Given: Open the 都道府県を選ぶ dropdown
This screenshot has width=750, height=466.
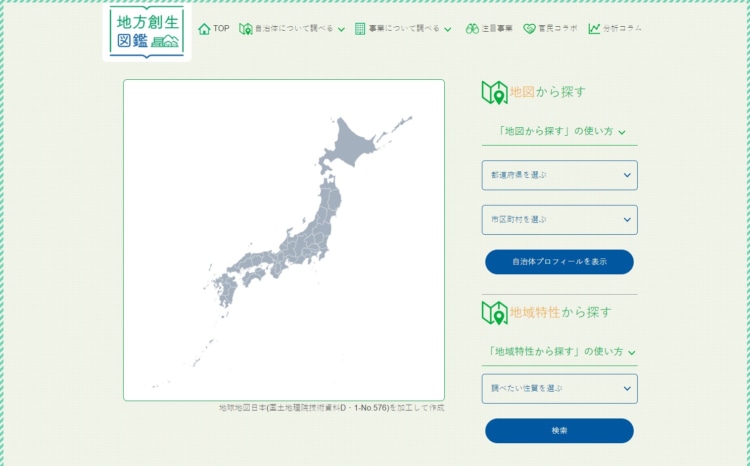Looking at the screenshot, I should coord(560,175).
